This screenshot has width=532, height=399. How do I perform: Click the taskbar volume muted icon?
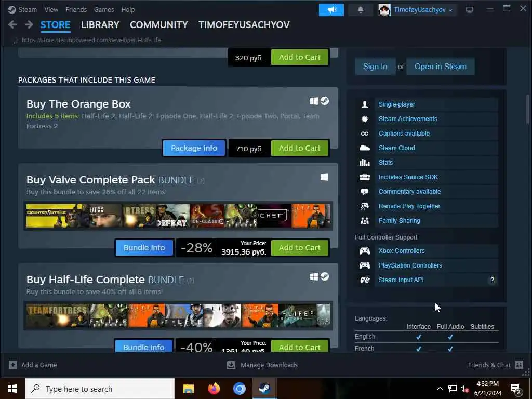coord(465,389)
